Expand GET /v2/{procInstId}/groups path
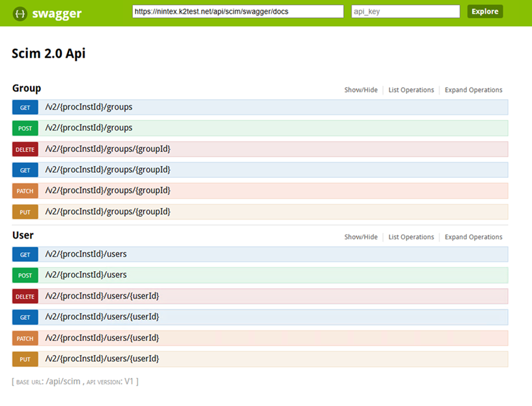 click(89, 108)
